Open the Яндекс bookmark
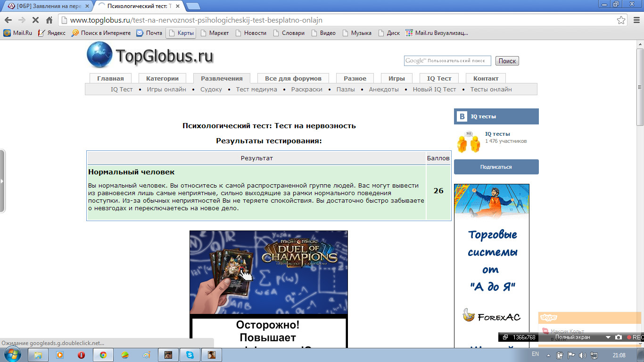644x362 pixels. coord(52,33)
